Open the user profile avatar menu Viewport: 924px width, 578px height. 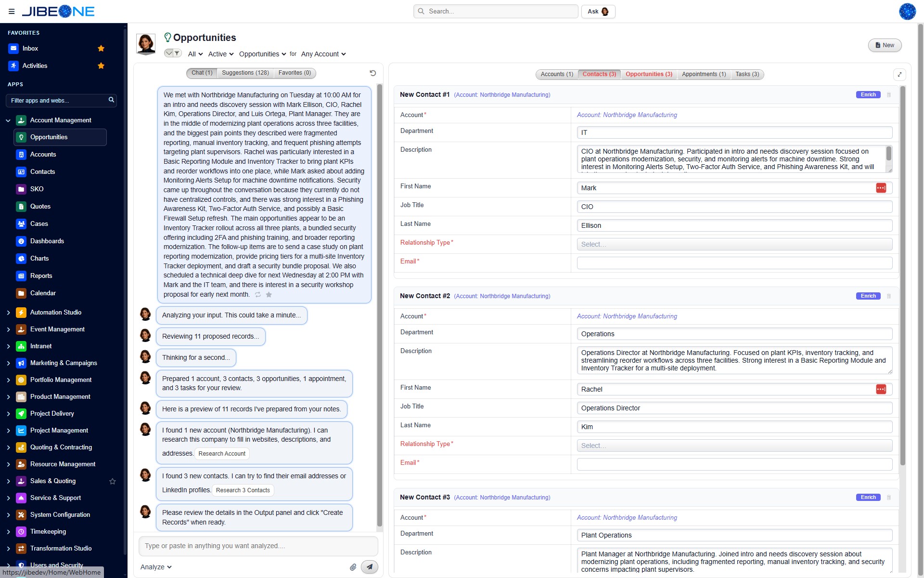(907, 12)
